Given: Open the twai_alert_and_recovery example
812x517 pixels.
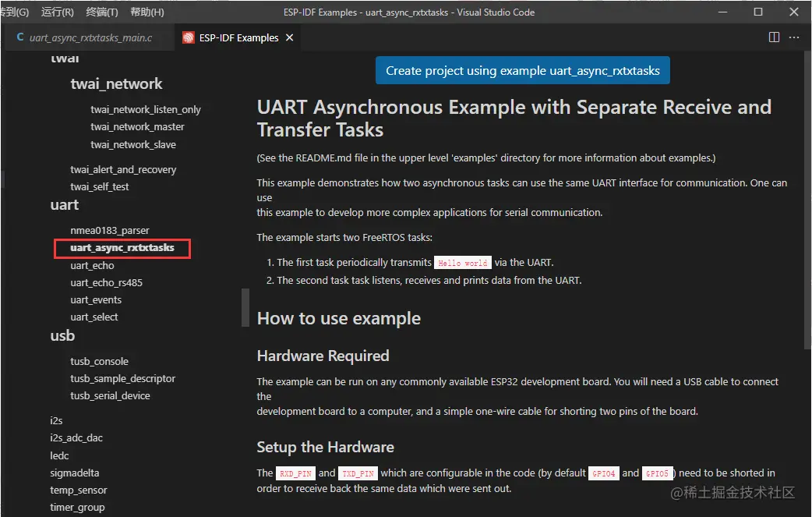Looking at the screenshot, I should click(x=123, y=169).
